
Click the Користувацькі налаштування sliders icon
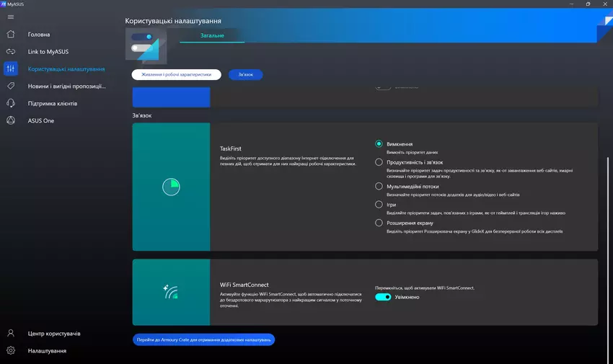11,69
